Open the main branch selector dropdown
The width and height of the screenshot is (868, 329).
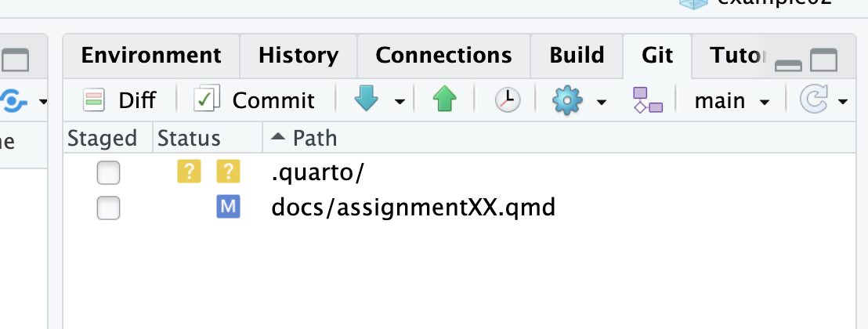(732, 101)
